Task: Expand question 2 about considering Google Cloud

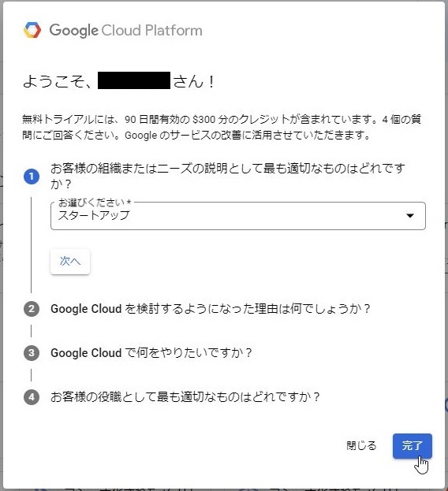Action: coord(211,309)
